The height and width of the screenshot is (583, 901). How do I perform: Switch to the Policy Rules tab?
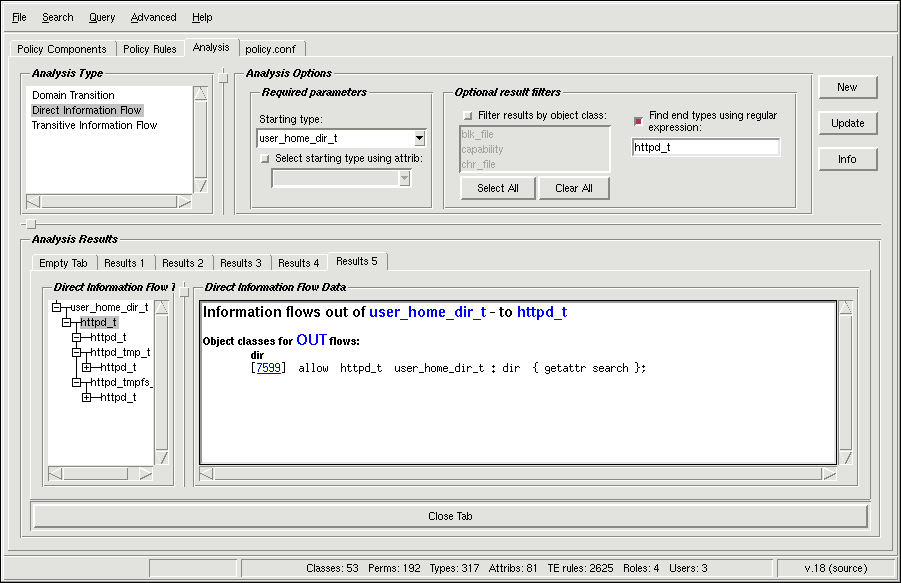click(149, 49)
